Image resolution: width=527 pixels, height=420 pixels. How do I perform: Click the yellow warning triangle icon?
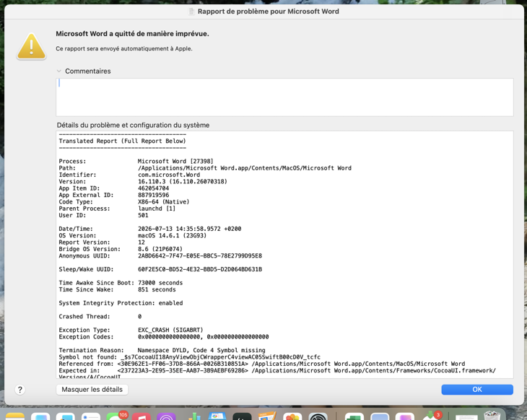coord(31,47)
